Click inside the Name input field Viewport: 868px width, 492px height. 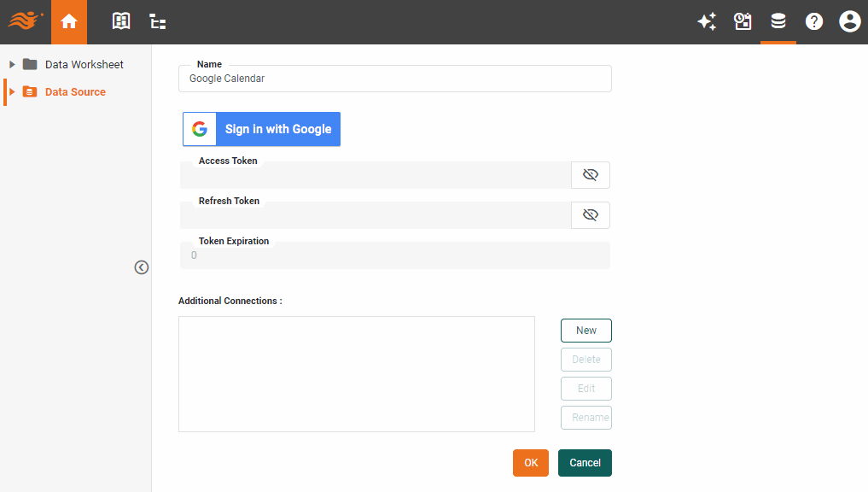click(x=394, y=79)
